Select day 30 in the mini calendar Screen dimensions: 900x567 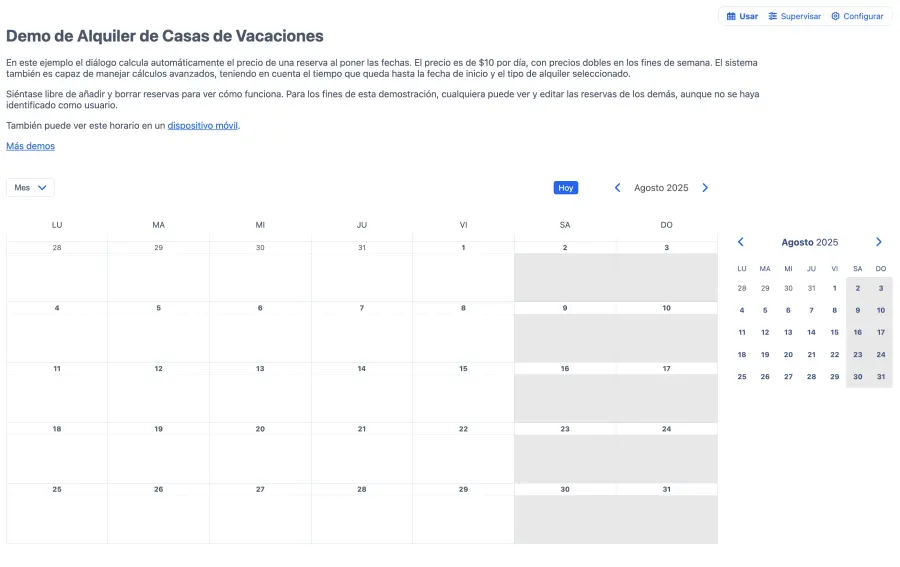pos(858,377)
